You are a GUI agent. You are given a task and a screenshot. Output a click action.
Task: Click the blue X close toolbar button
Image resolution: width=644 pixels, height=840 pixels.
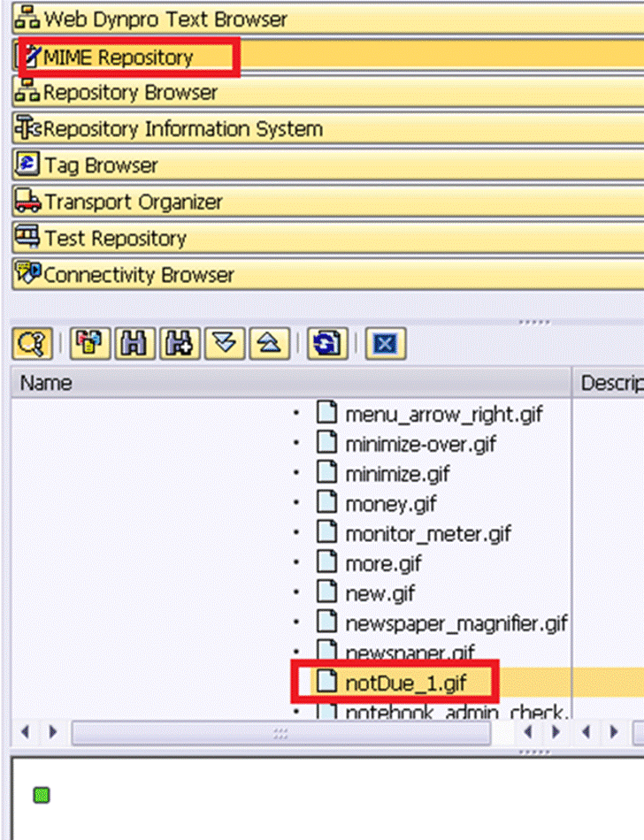pos(385,343)
